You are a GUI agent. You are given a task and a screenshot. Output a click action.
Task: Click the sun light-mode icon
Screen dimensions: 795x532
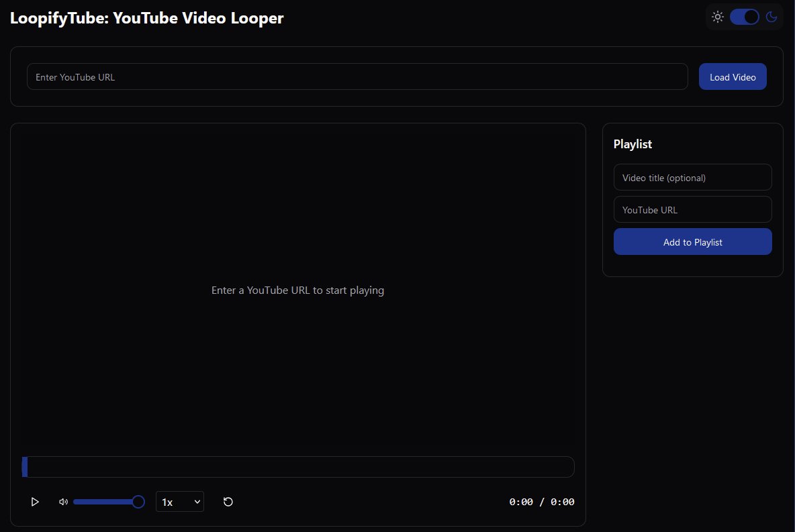pyautogui.click(x=717, y=17)
